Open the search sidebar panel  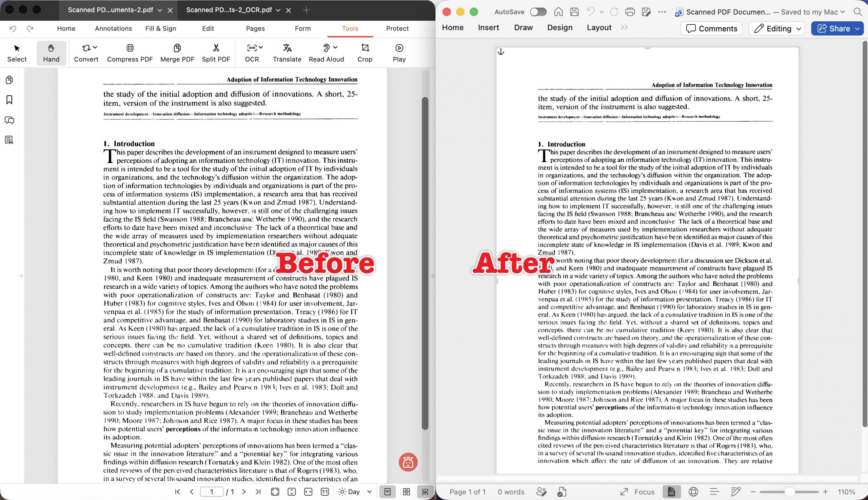pyautogui.click(x=9, y=140)
